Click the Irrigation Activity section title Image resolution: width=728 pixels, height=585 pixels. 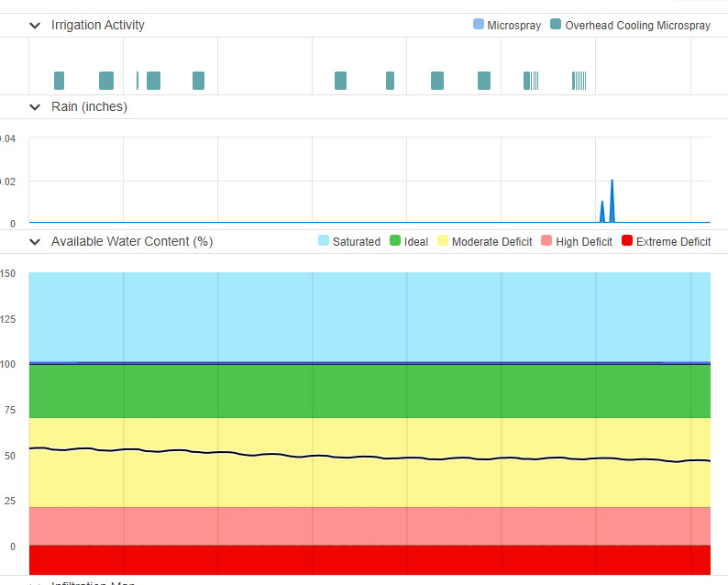coord(98,26)
